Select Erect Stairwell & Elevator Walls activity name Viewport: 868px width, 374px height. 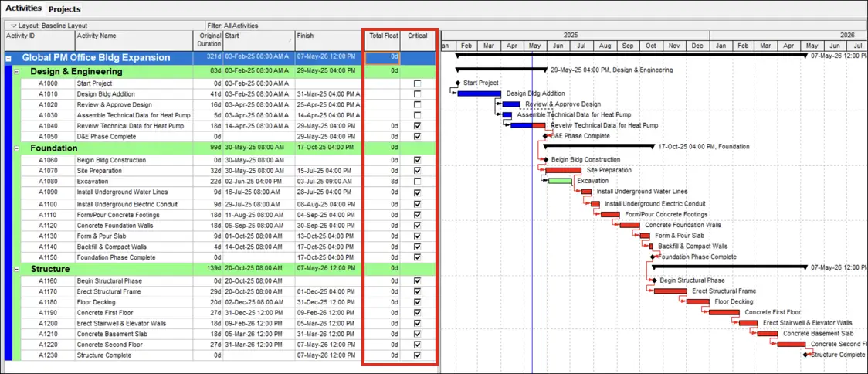pyautogui.click(x=121, y=323)
